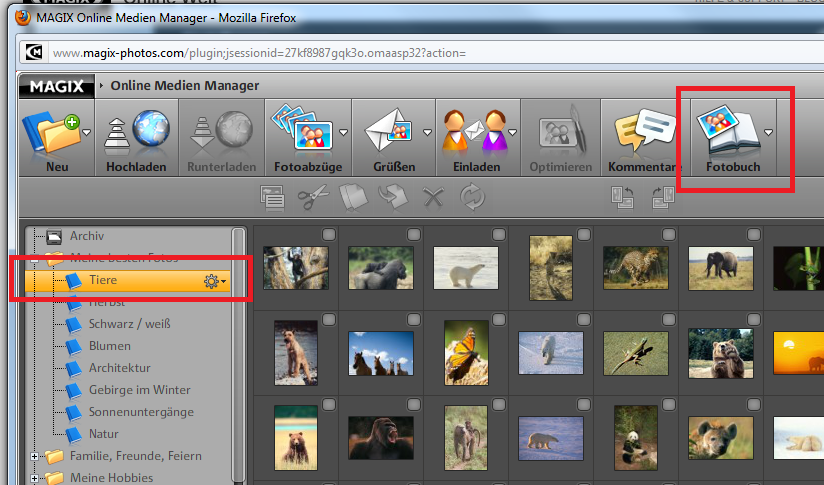Viewport: 824px width, 485px height.
Task: Check the running cheetah photo checkbox
Action: [x=668, y=234]
